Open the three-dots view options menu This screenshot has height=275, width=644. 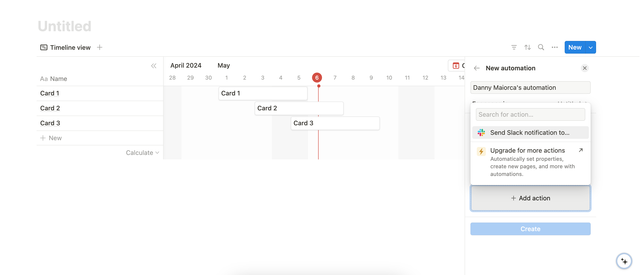click(555, 47)
